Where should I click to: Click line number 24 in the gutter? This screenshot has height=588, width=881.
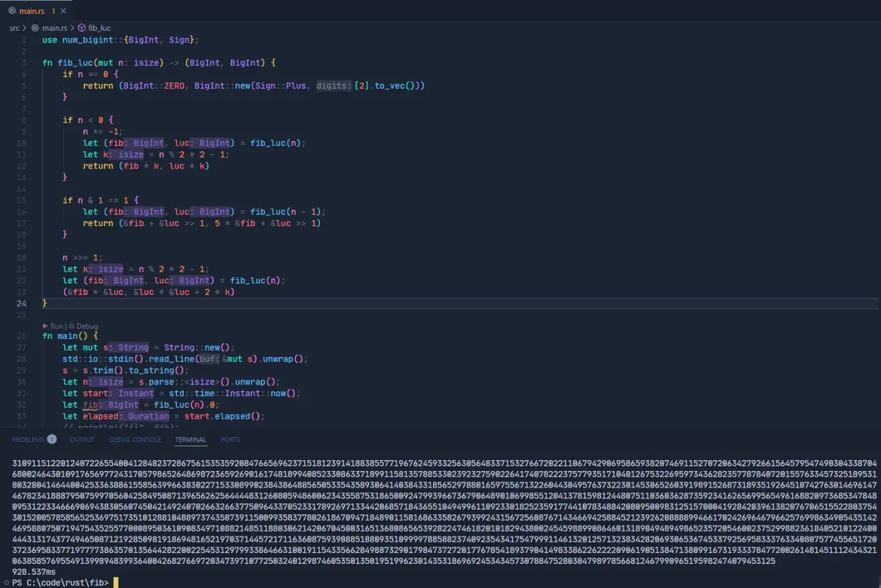[x=21, y=303]
